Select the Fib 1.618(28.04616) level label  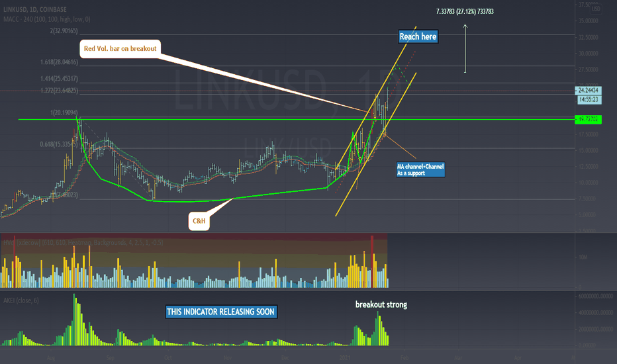(x=59, y=62)
